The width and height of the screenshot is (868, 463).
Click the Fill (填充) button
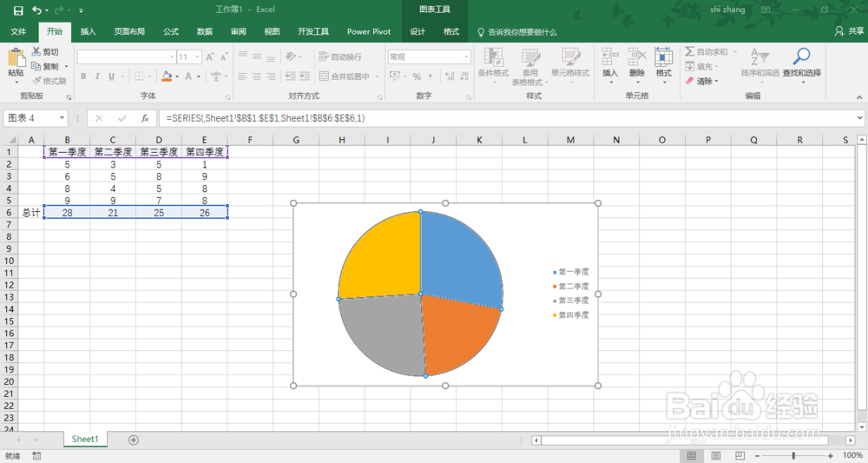702,67
